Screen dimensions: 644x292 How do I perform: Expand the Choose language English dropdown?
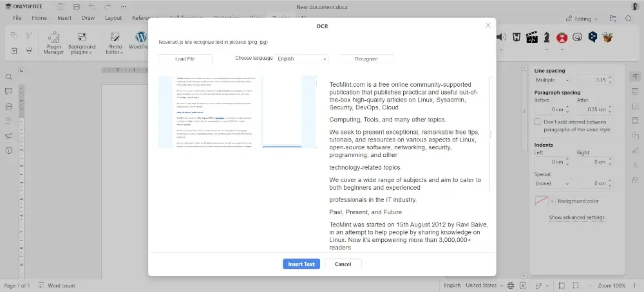(301, 59)
